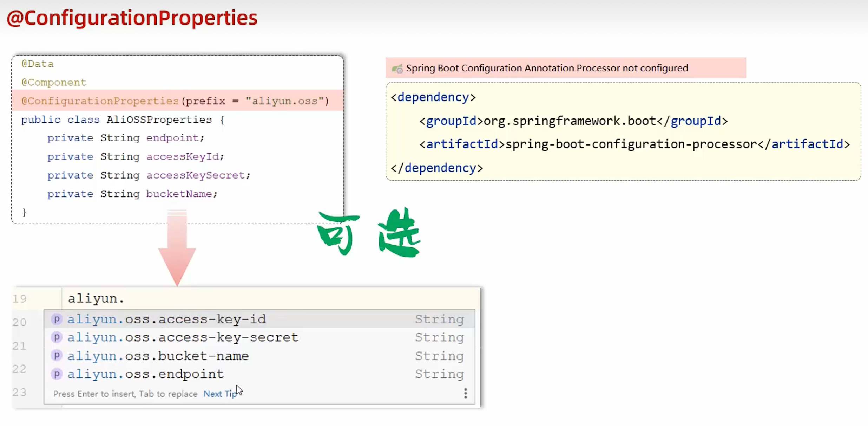This screenshot has width=868, height=426.
Task: Open the completion popup three-dot options menu
Action: click(465, 393)
